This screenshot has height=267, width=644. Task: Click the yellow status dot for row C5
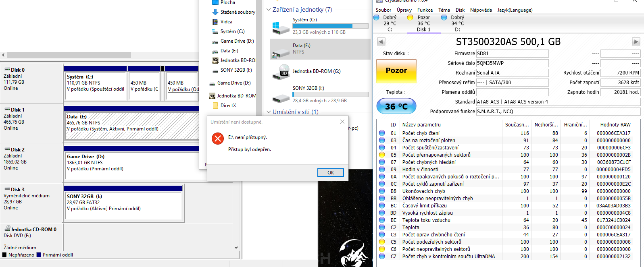click(x=382, y=242)
